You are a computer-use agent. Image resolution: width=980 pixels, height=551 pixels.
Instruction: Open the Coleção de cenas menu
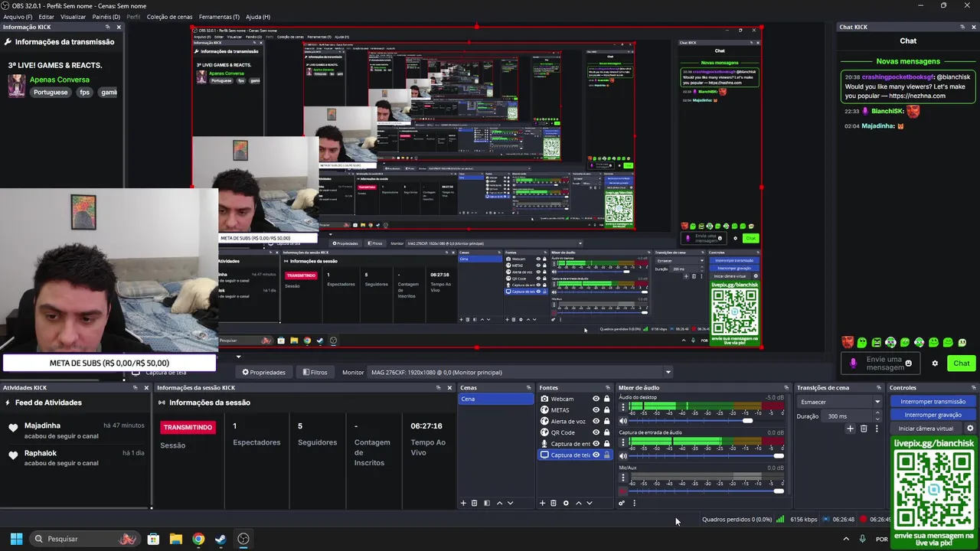coord(170,17)
